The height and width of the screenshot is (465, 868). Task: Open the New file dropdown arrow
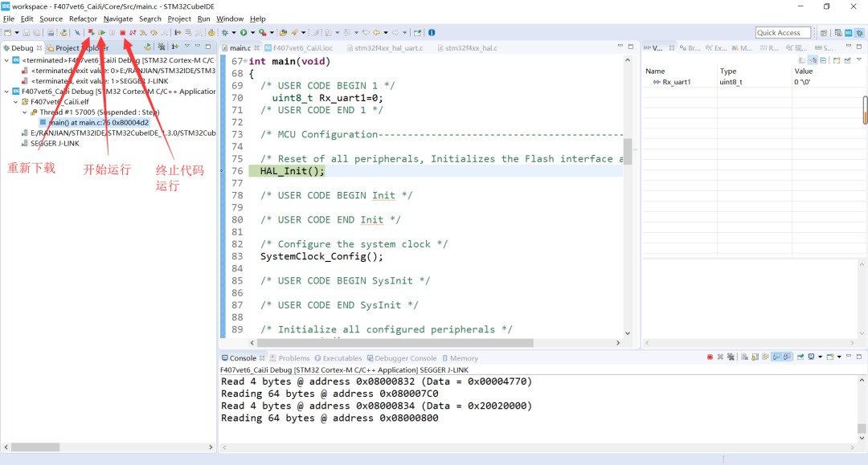point(17,33)
